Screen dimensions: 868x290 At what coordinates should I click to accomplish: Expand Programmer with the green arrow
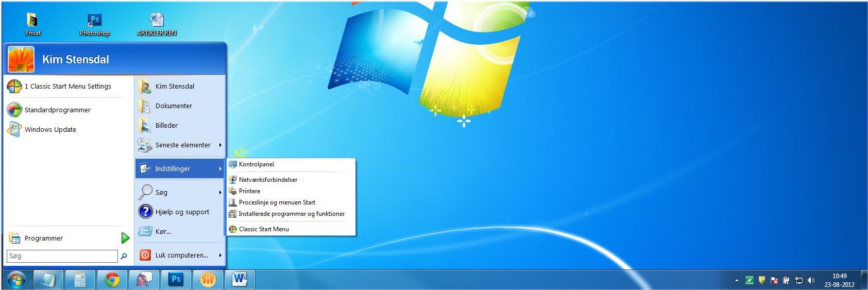125,238
